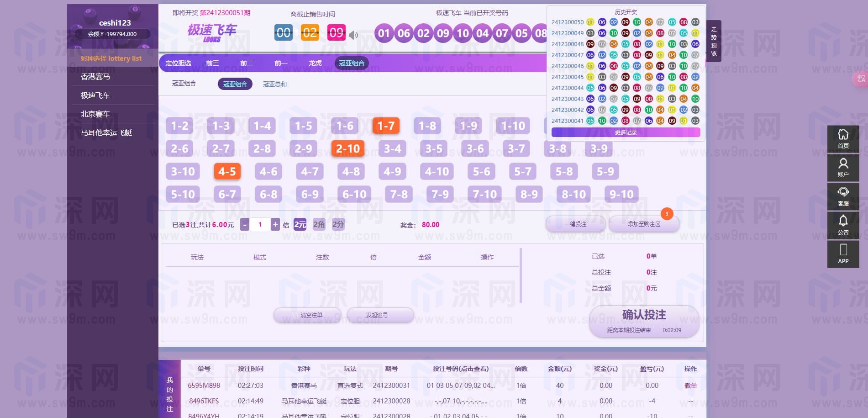868x418 pixels.
Task: Open the trend preview side panel
Action: click(714, 42)
